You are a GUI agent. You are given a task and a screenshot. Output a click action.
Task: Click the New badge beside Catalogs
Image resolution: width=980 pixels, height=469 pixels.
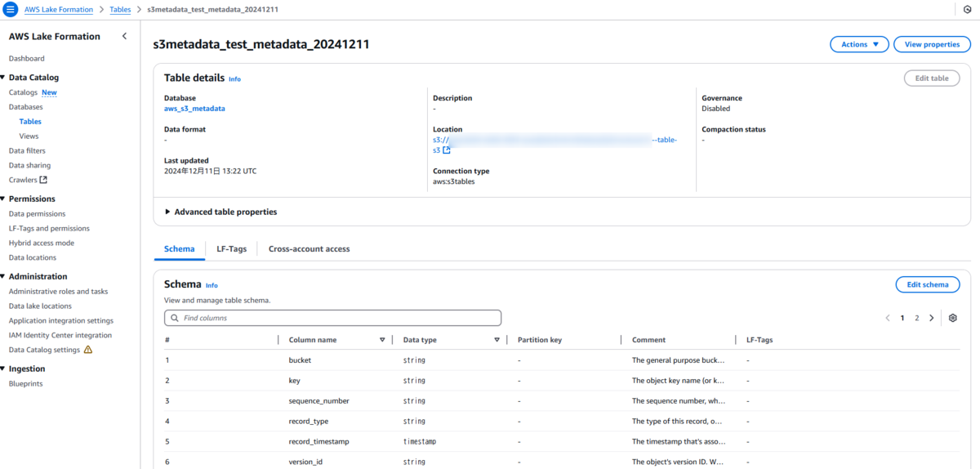point(49,92)
